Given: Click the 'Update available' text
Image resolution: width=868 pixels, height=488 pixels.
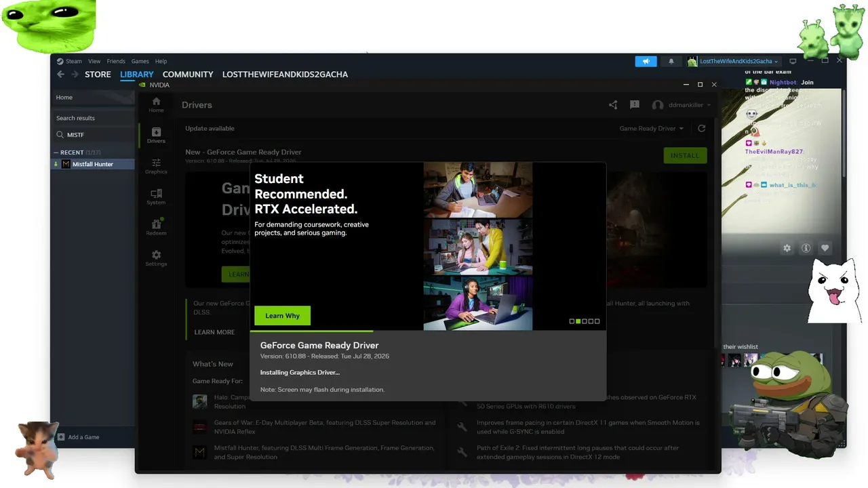Looking at the screenshot, I should point(210,129).
